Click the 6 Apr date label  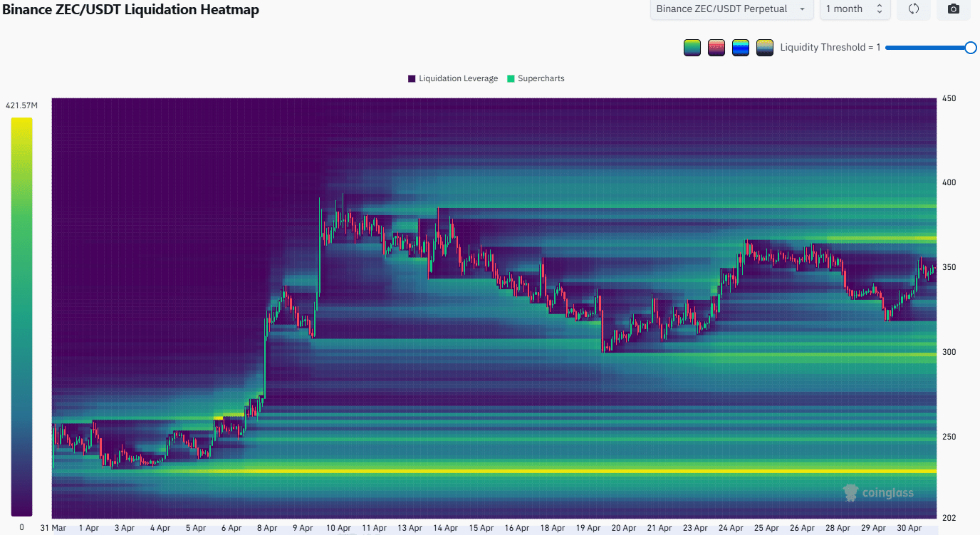tap(231, 528)
